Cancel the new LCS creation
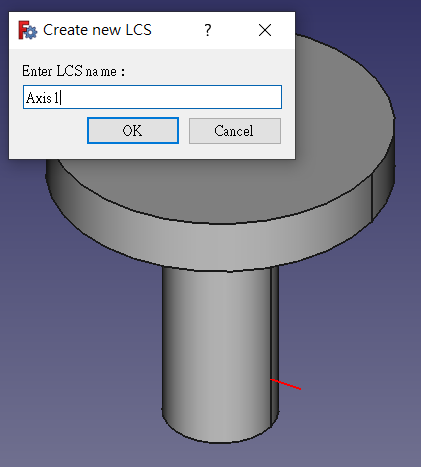Viewport: 421px width, 467px height. point(235,131)
